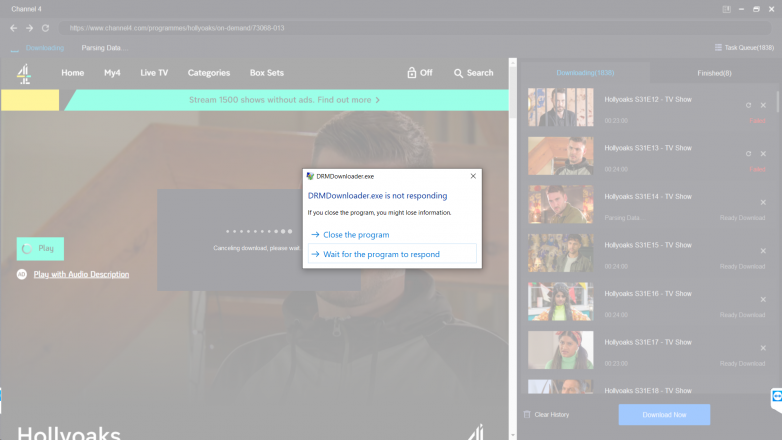Image resolution: width=782 pixels, height=440 pixels.
Task: Click the Hollyoaks S31E16 - TV Show title
Action: pos(648,294)
